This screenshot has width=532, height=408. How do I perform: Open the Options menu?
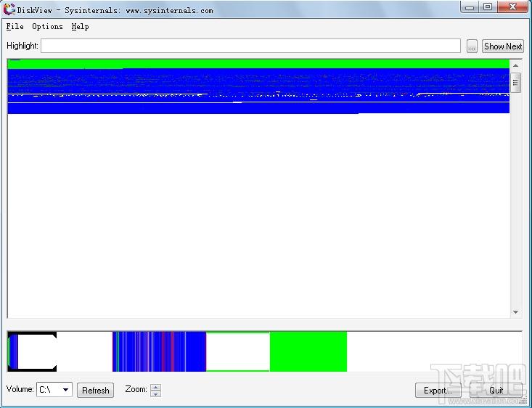(47, 26)
